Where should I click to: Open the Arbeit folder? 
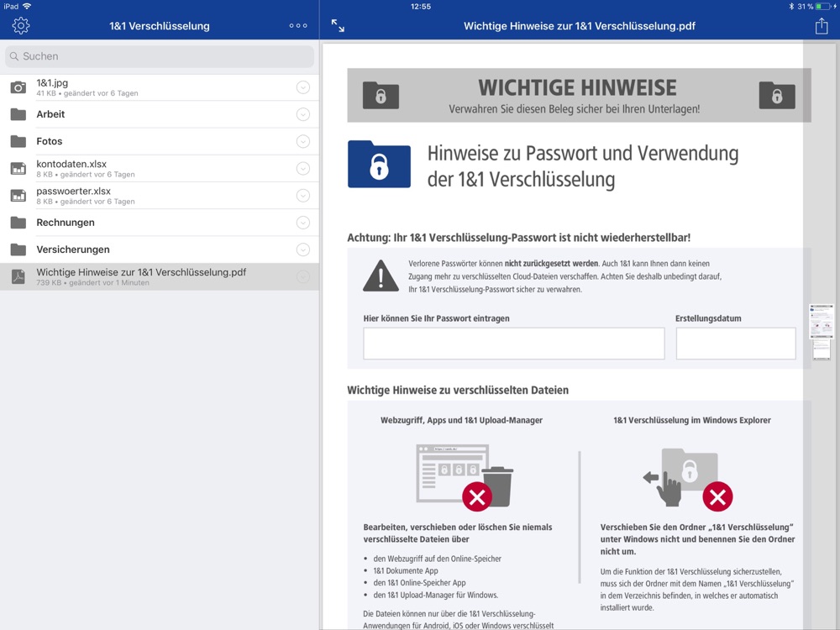point(160,114)
